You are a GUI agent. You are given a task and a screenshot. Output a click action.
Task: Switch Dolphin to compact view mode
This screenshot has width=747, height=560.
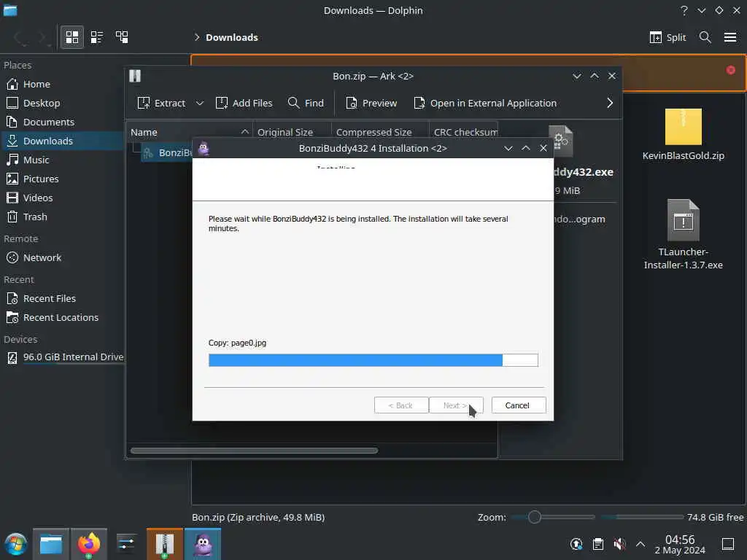[97, 37]
